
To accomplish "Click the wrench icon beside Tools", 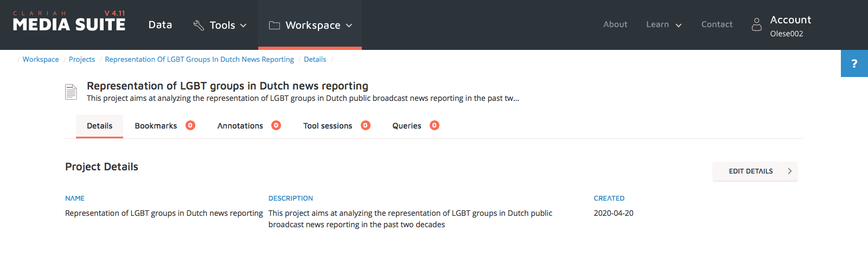I will click(x=199, y=25).
